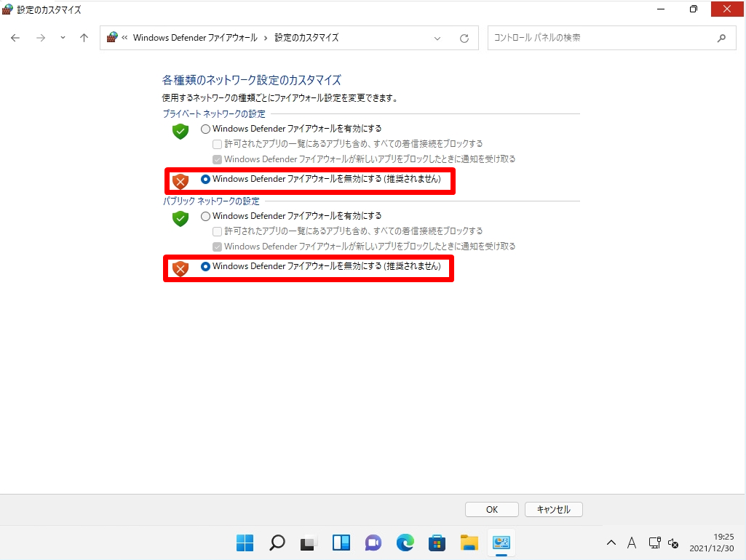This screenshot has width=746, height=560.
Task: Expand the address bar history dropdown
Action: coord(437,38)
